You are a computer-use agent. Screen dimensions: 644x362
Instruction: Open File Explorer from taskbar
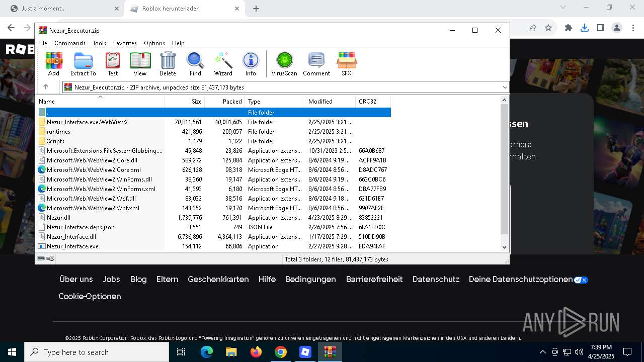[231, 352]
